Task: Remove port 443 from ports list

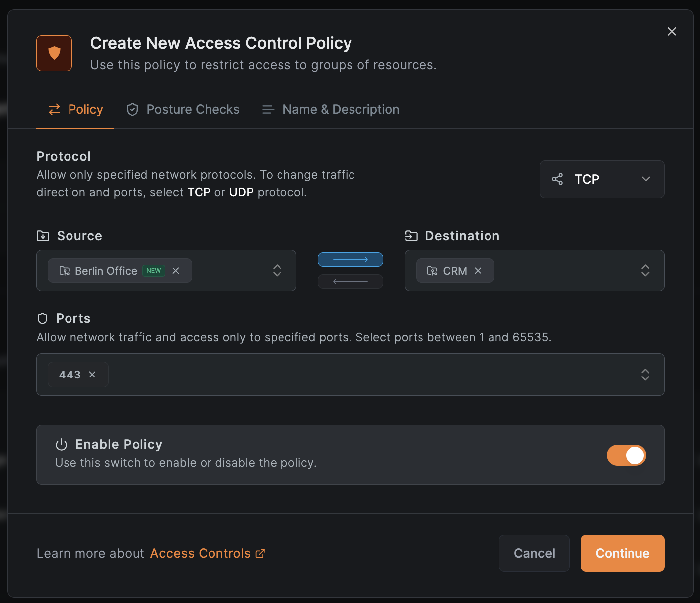Action: tap(92, 375)
